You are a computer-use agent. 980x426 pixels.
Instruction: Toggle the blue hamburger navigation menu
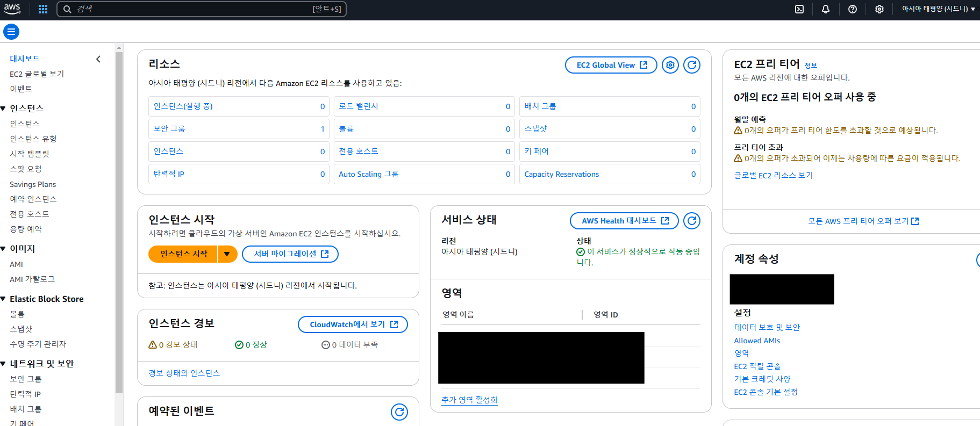pos(11,32)
